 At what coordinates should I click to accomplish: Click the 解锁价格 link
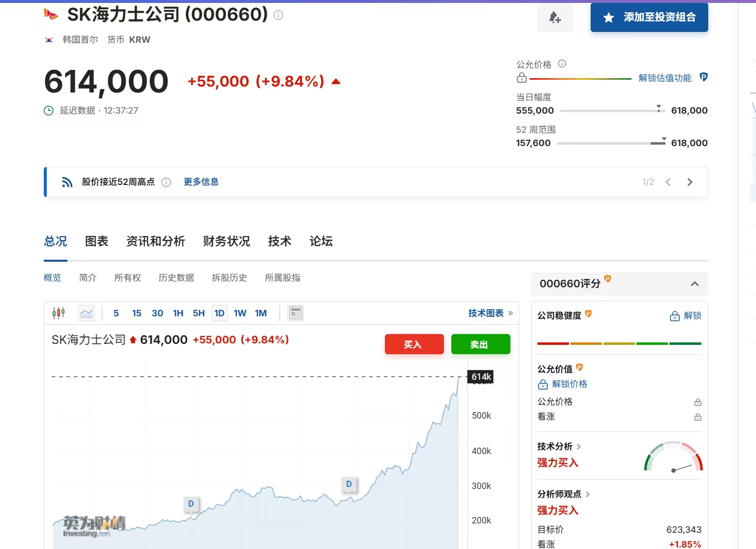point(569,384)
